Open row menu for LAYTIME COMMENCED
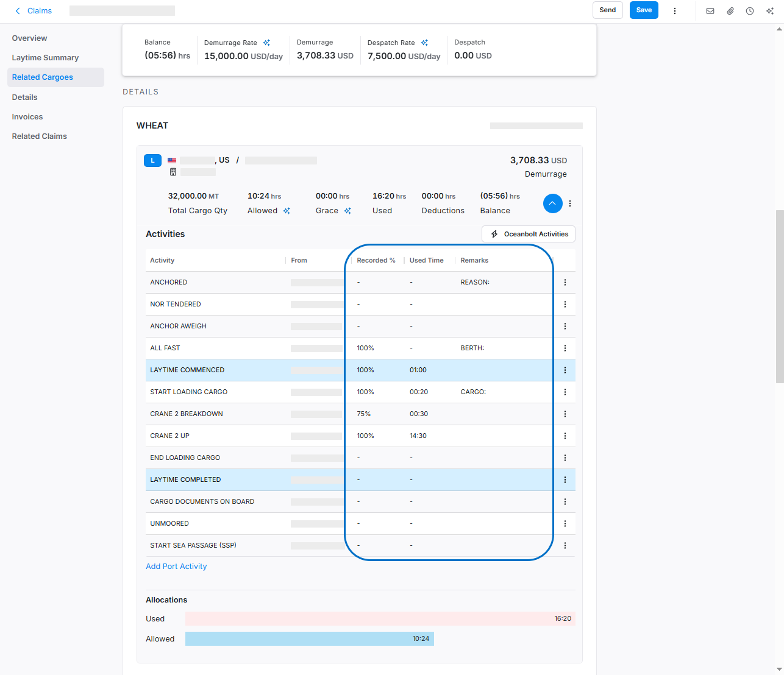The height and width of the screenshot is (675, 784). (x=565, y=370)
